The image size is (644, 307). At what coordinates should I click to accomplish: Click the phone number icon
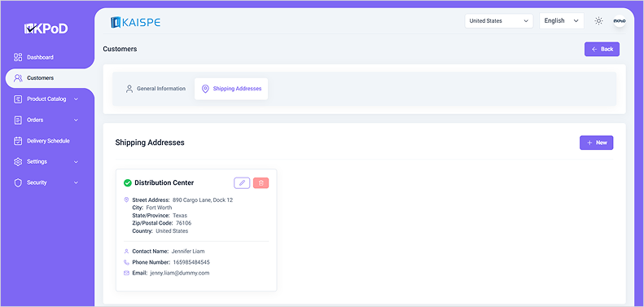click(x=126, y=262)
